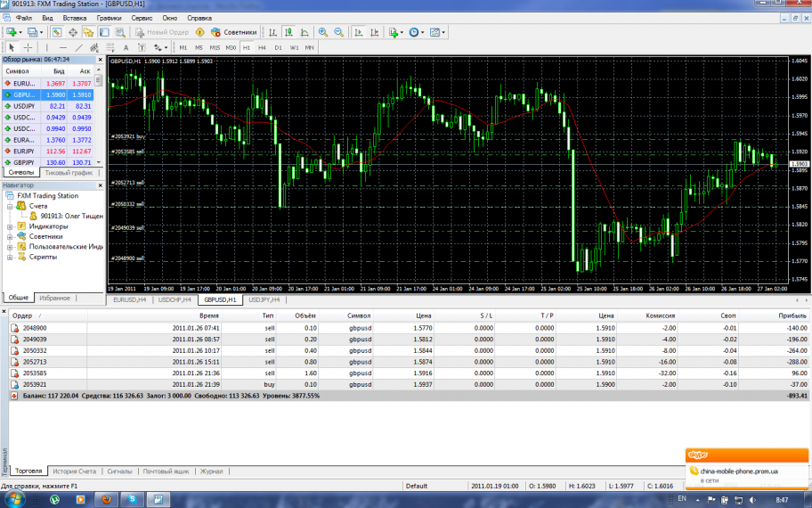This screenshot has height=508, width=812.
Task: Close the Обзор рынка panel
Action: tap(101, 60)
